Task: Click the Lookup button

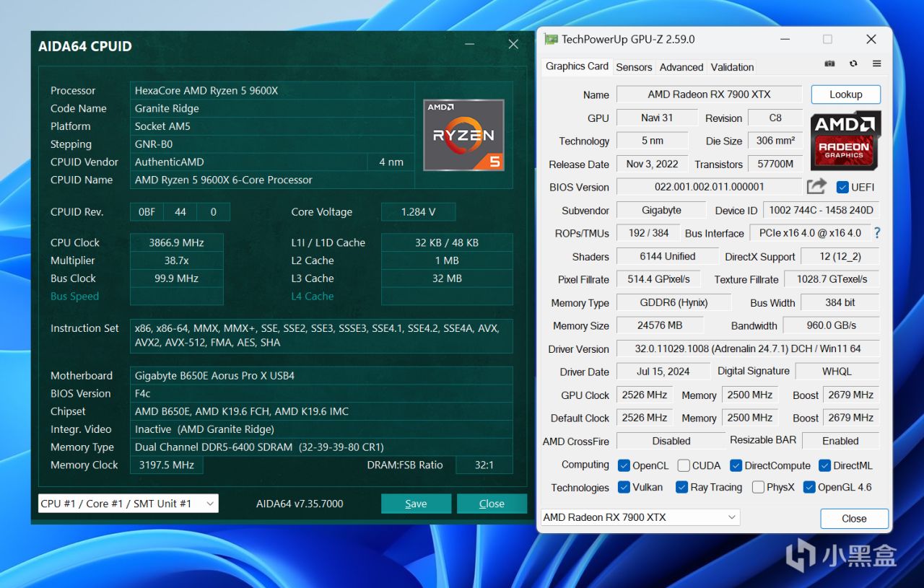Action: click(845, 95)
